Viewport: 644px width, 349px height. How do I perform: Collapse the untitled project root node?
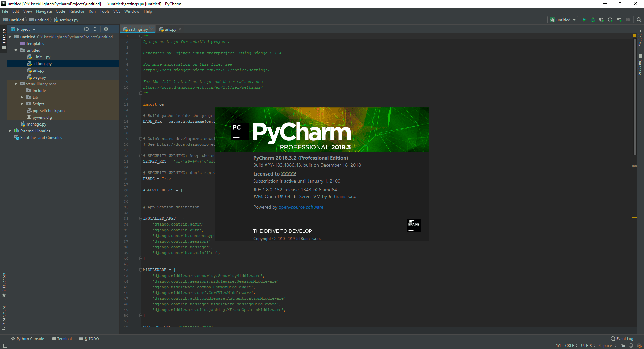pyautogui.click(x=10, y=37)
